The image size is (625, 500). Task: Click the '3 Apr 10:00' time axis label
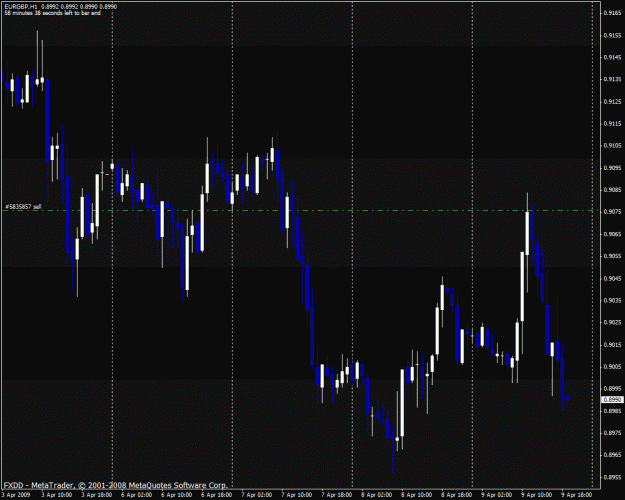(x=57, y=495)
